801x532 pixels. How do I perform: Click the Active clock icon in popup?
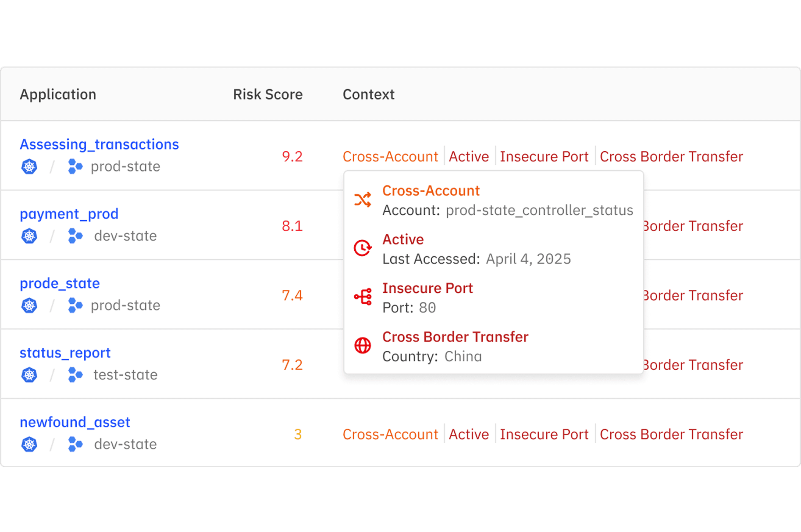click(x=363, y=248)
